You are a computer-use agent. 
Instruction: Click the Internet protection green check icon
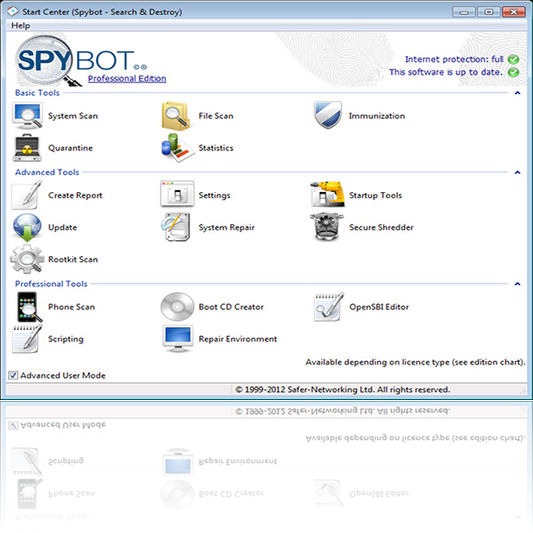click(x=513, y=59)
